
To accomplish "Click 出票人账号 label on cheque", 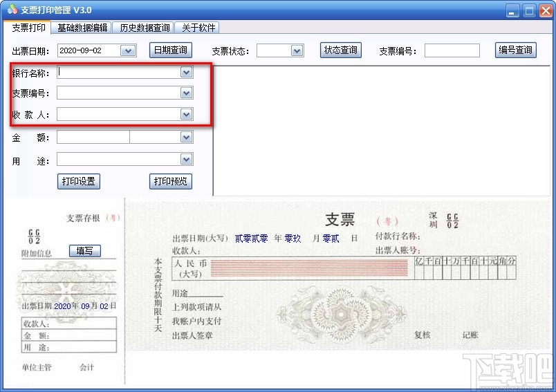I will pyautogui.click(x=398, y=250).
